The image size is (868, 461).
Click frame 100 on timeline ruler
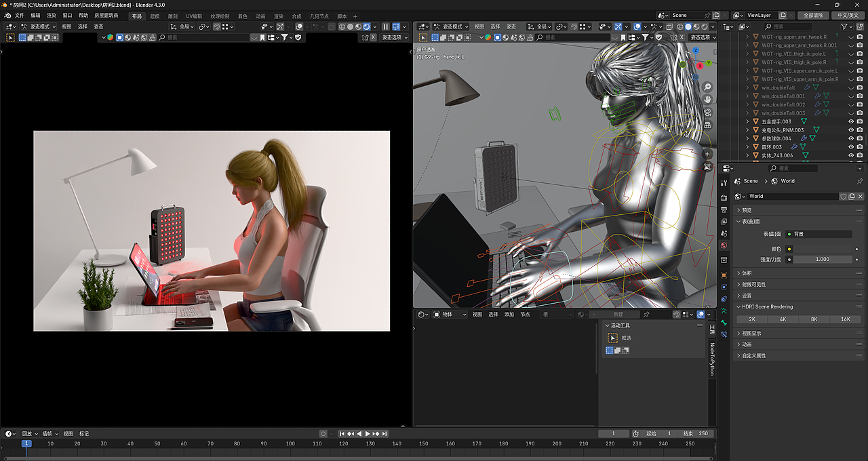(290, 443)
